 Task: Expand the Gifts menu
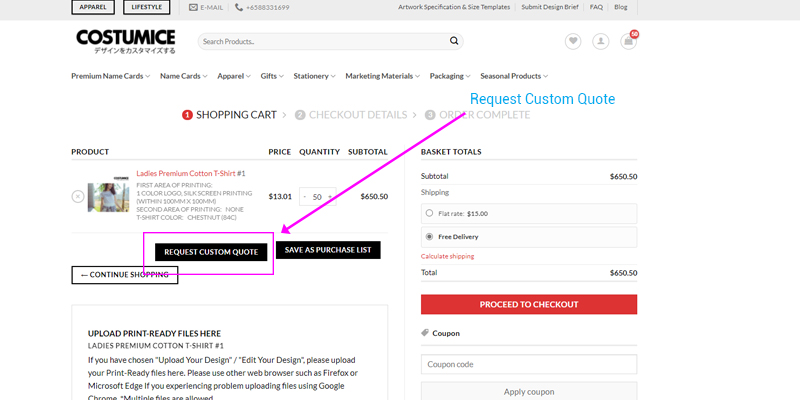tap(272, 76)
